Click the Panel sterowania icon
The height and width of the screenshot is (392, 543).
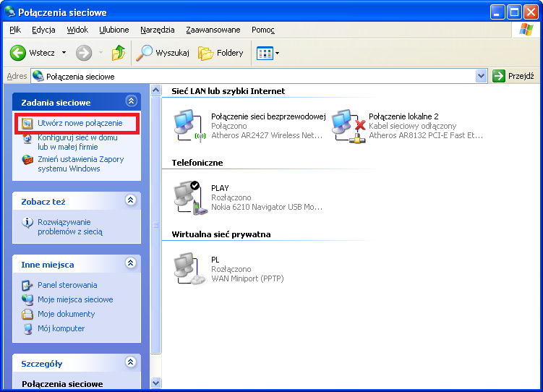(27, 286)
